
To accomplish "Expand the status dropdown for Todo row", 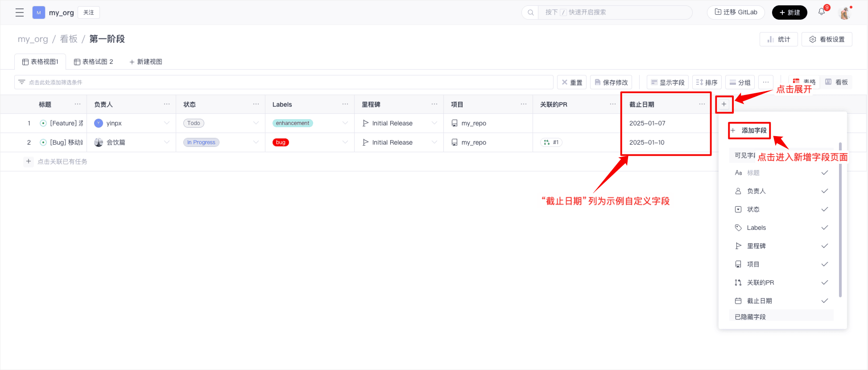I will pyautogui.click(x=256, y=123).
